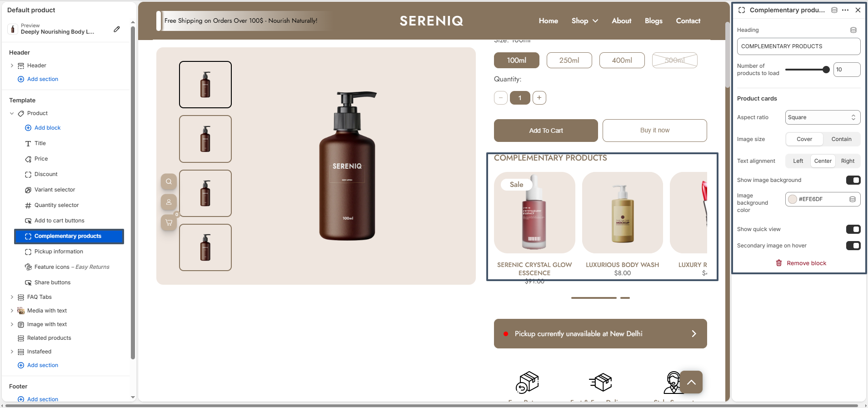Viewport: 868px width, 408px height.
Task: Click the Share buttons block icon
Action: [28, 282]
